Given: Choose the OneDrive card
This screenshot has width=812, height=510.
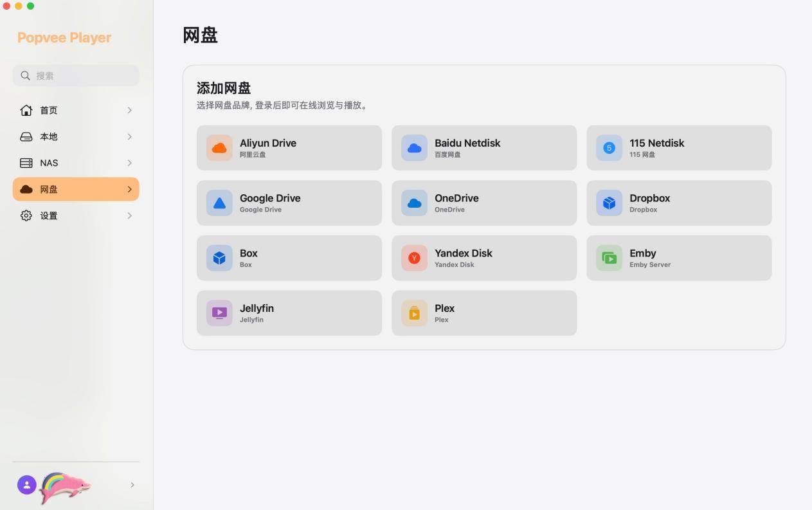Looking at the screenshot, I should tap(484, 203).
